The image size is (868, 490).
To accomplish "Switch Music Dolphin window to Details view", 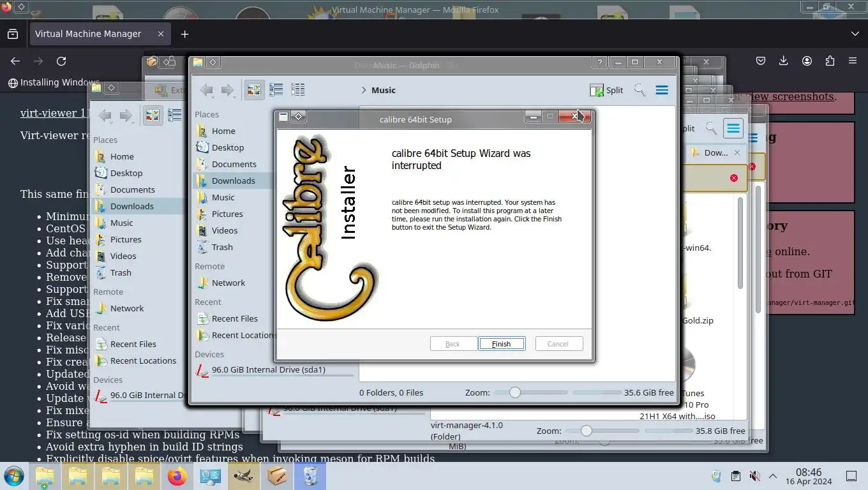I will point(297,90).
